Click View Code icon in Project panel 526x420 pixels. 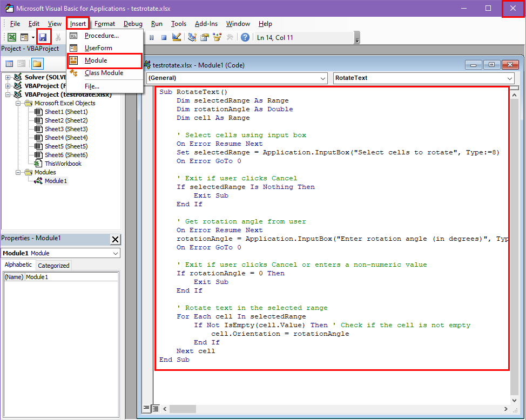pos(9,64)
